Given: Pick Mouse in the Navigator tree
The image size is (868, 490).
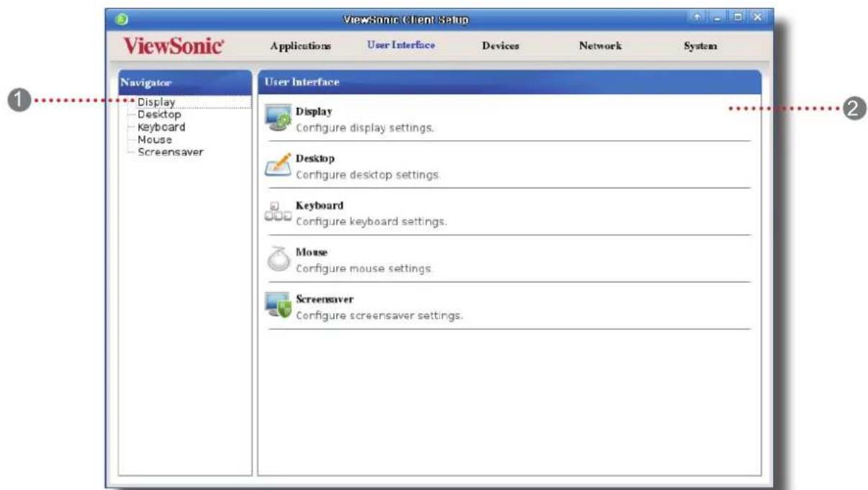Looking at the screenshot, I should [154, 140].
